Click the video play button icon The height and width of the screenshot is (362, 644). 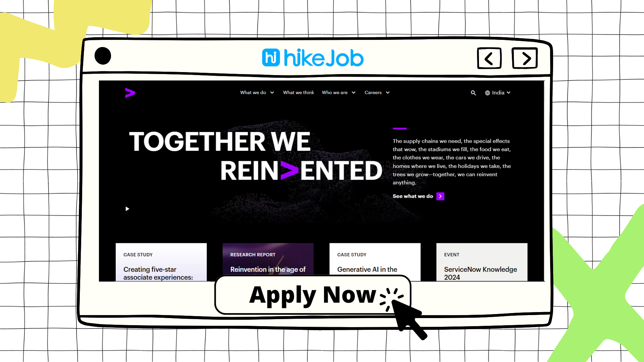(127, 208)
